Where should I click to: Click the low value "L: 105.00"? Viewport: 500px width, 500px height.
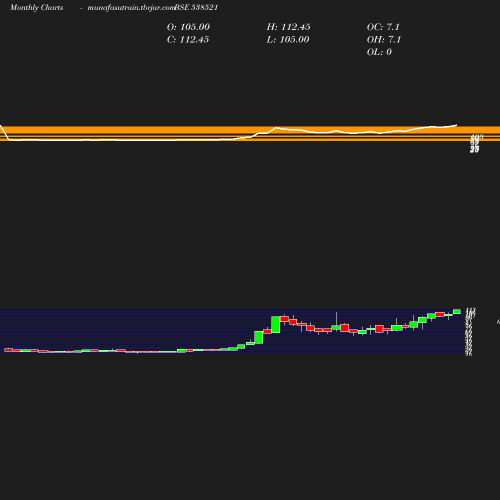pyautogui.click(x=288, y=40)
